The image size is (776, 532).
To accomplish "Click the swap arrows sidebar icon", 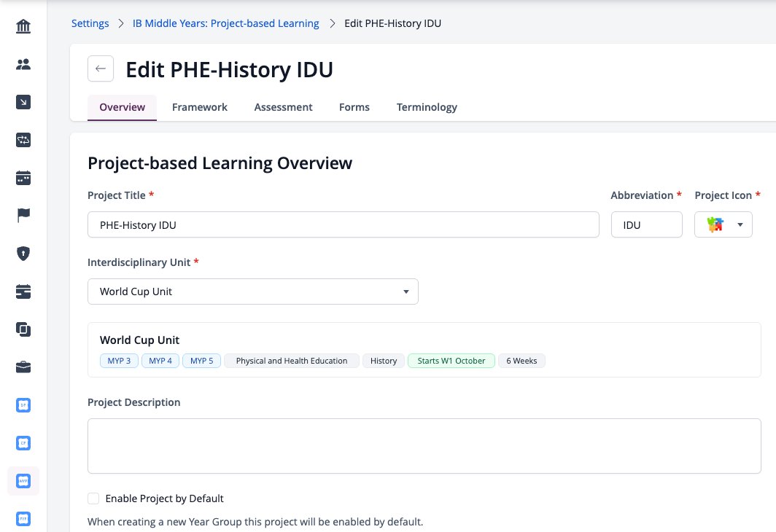I will 23,140.
